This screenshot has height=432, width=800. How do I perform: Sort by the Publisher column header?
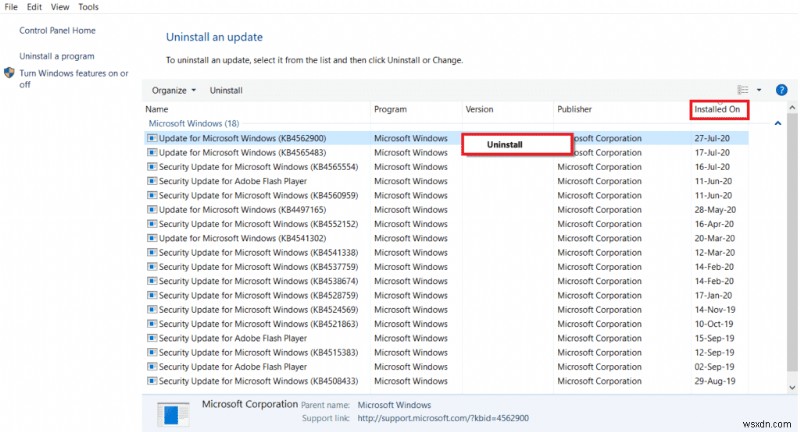(x=574, y=109)
